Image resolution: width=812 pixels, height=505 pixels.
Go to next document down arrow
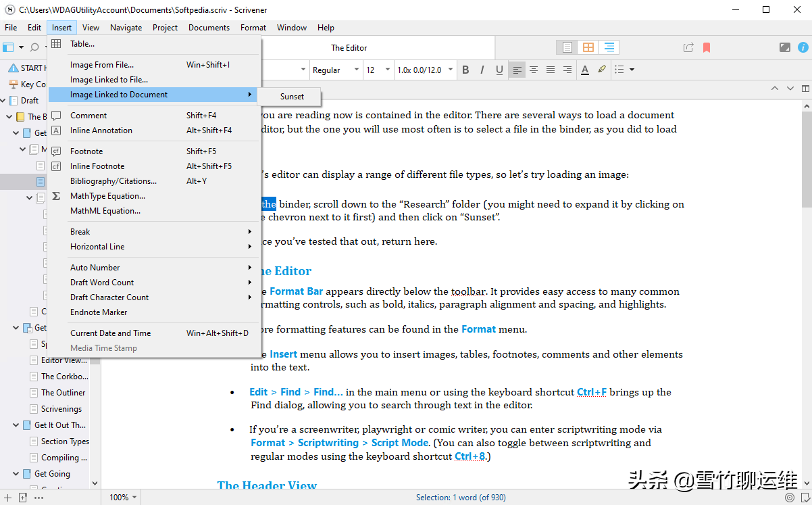pyautogui.click(x=790, y=88)
